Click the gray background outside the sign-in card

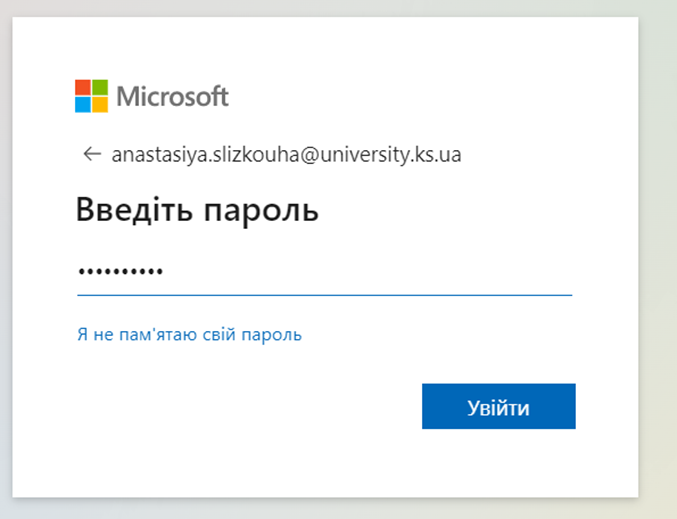(658, 259)
